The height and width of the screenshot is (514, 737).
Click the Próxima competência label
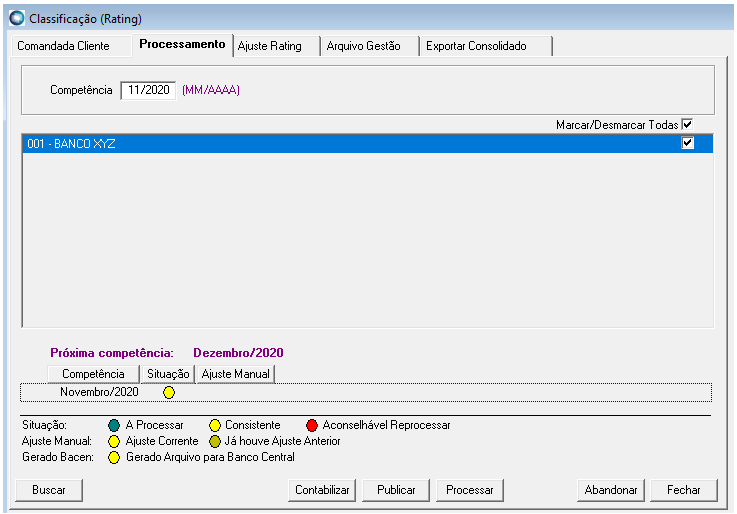coord(112,353)
